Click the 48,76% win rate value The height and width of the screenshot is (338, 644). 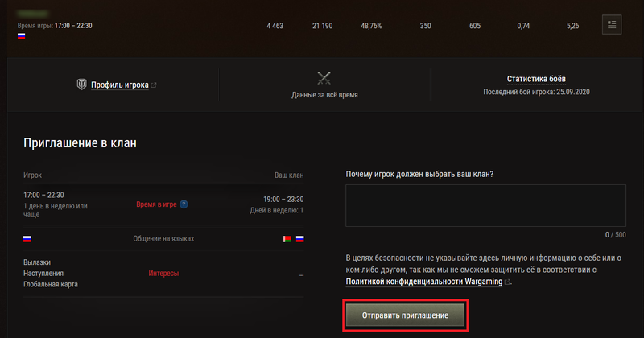371,26
